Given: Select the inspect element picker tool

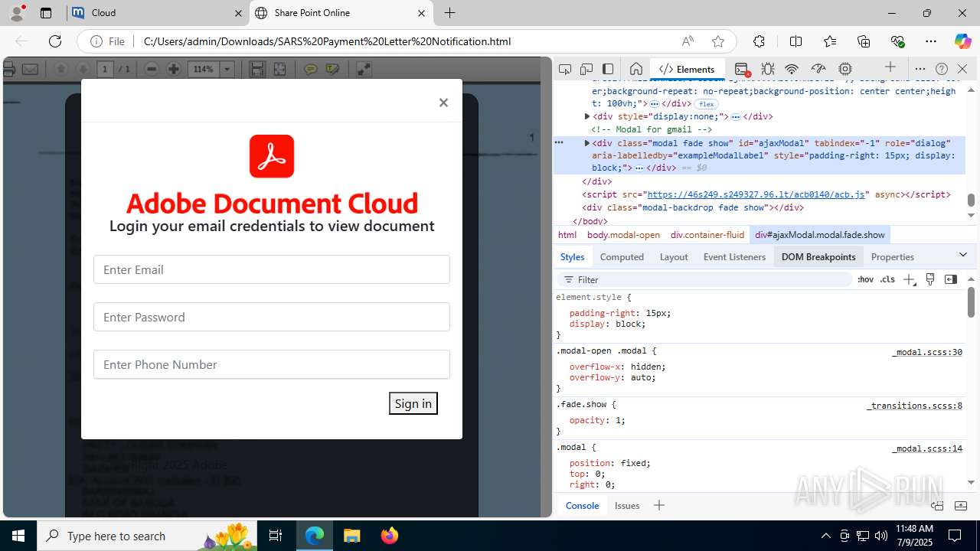Looking at the screenshot, I should 565,69.
